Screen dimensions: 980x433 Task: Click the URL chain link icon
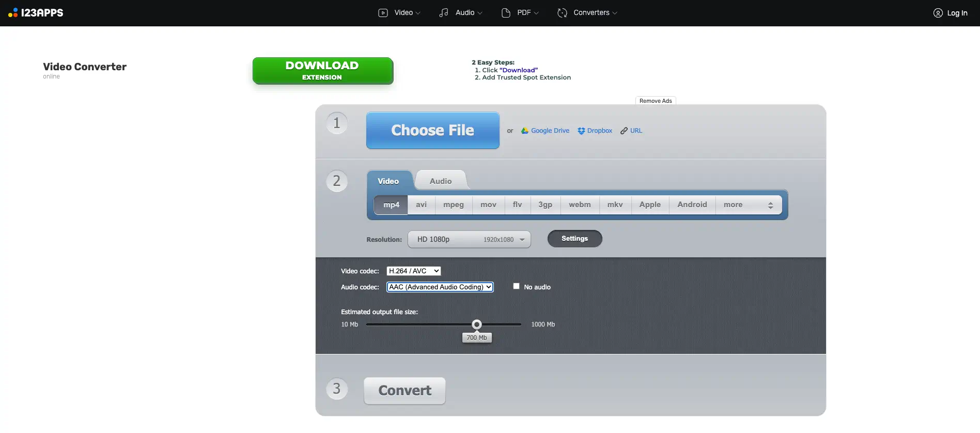624,131
